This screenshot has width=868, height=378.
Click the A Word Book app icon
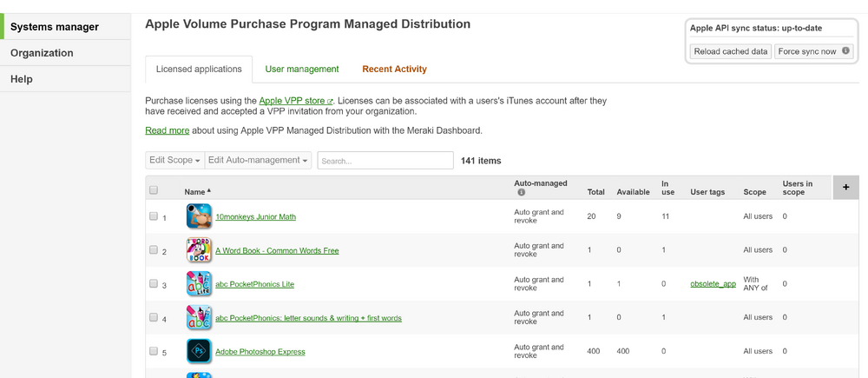[199, 250]
